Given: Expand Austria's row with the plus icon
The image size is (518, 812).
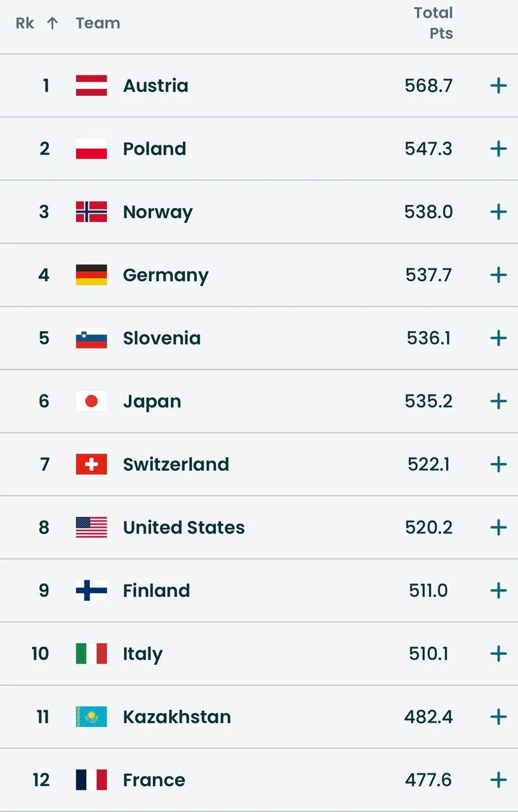Looking at the screenshot, I should pos(498,86).
